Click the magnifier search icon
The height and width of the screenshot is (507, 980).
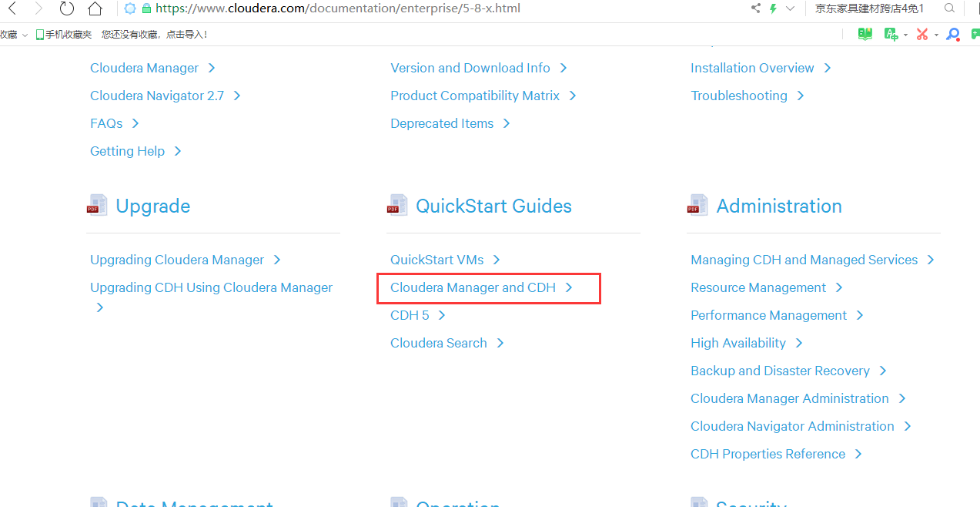coord(949,8)
